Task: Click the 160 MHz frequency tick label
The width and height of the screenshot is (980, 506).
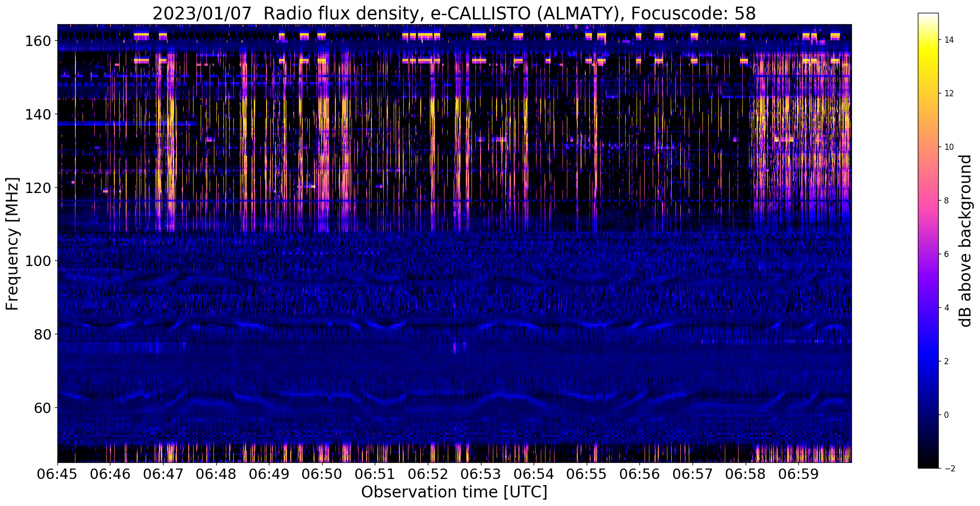Action: pos(39,41)
